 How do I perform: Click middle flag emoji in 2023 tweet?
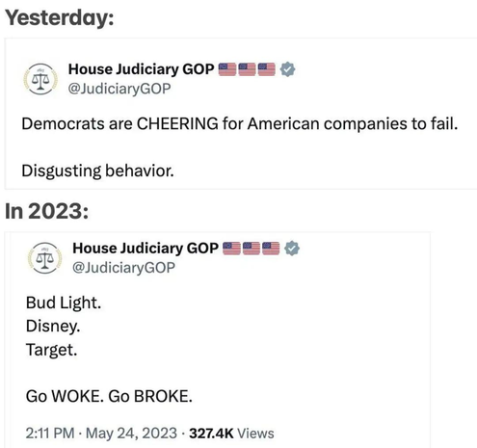pos(252,249)
